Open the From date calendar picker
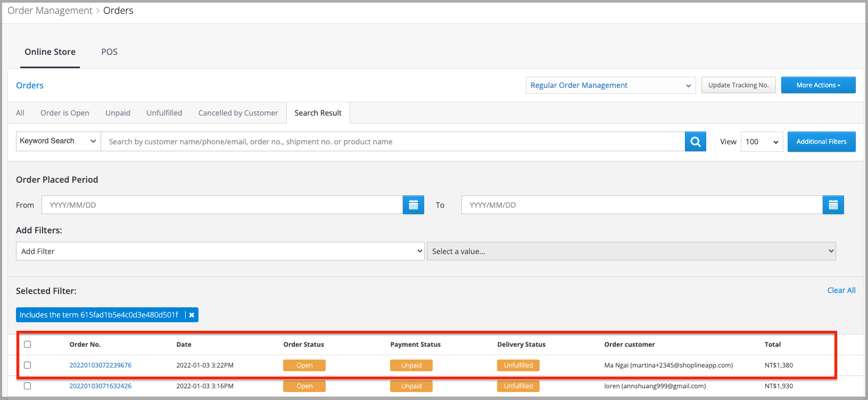 (x=413, y=205)
